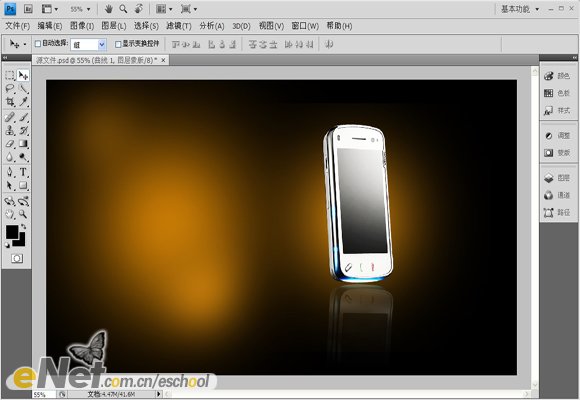Click the foreground color swatch
This screenshot has width=580, height=400.
[x=11, y=232]
